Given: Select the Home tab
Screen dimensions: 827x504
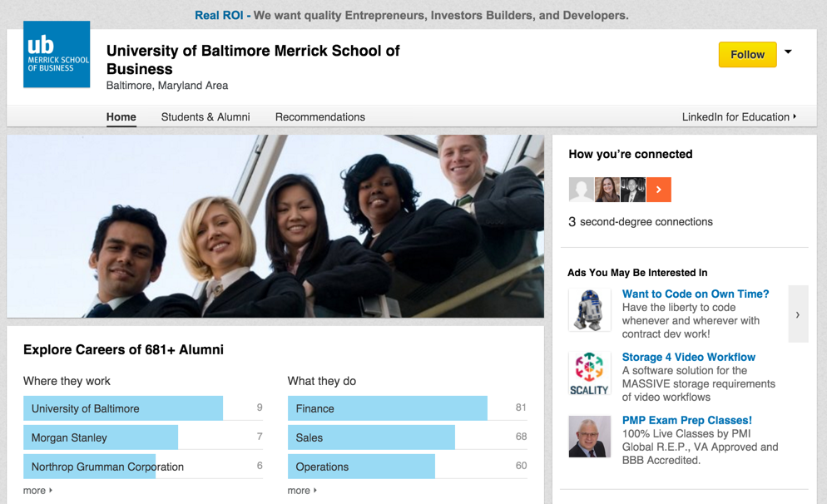Looking at the screenshot, I should tap(121, 117).
